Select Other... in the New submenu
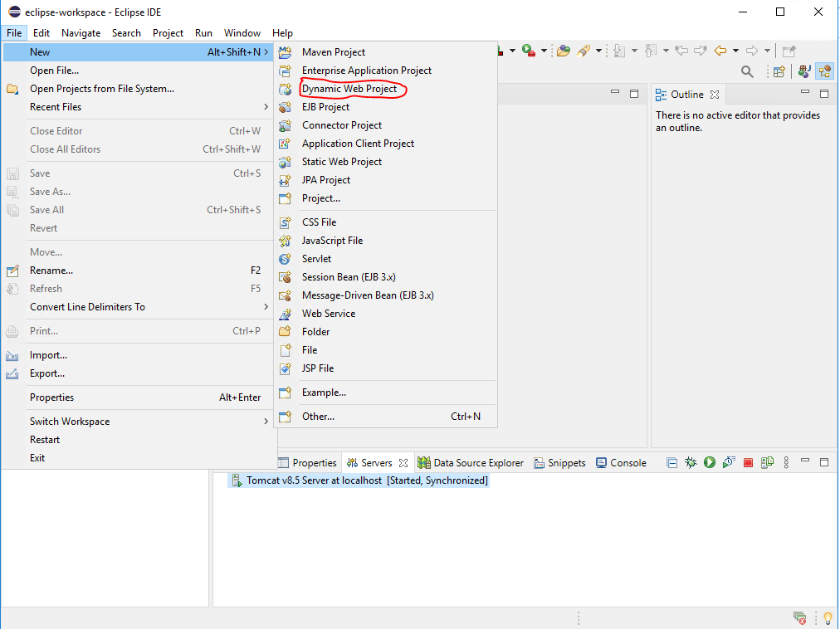Image resolution: width=840 pixels, height=629 pixels. pos(318,417)
